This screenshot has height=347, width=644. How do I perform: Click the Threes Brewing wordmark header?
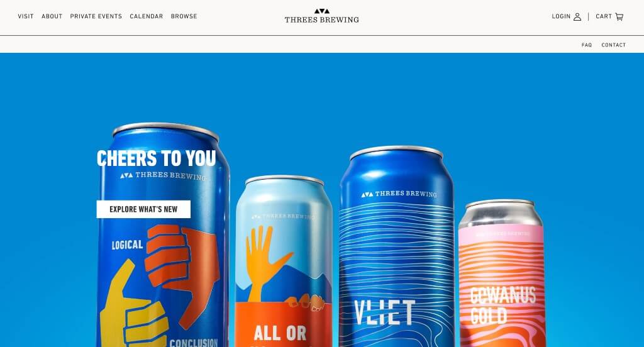(321, 19)
